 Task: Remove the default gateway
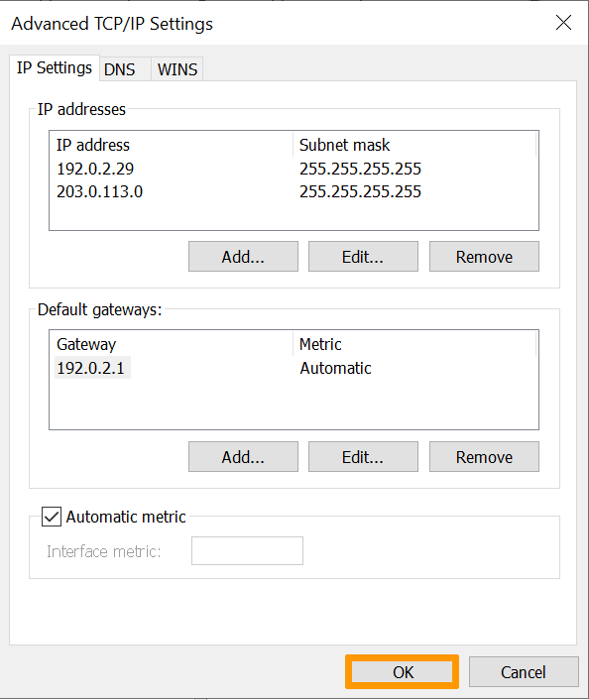[x=484, y=457]
